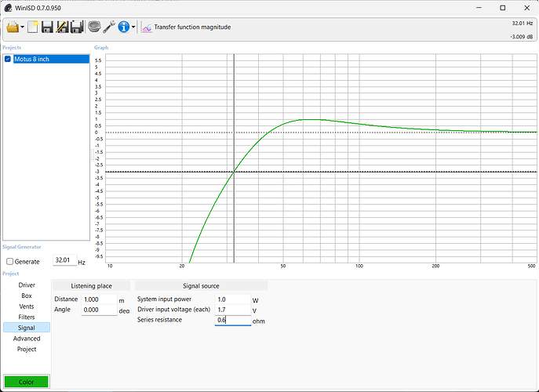Create a new project with blank page icon
The image size is (539, 392).
tap(33, 27)
